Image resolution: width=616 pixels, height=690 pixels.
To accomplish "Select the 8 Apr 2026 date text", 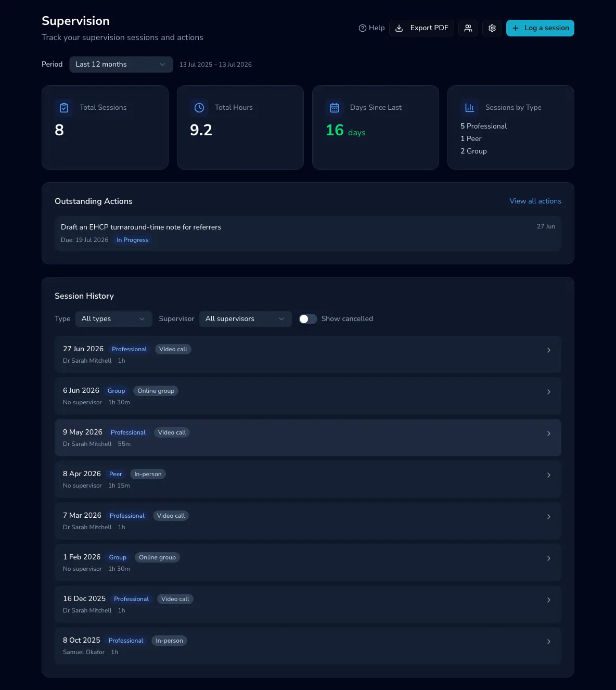I will 82,474.
